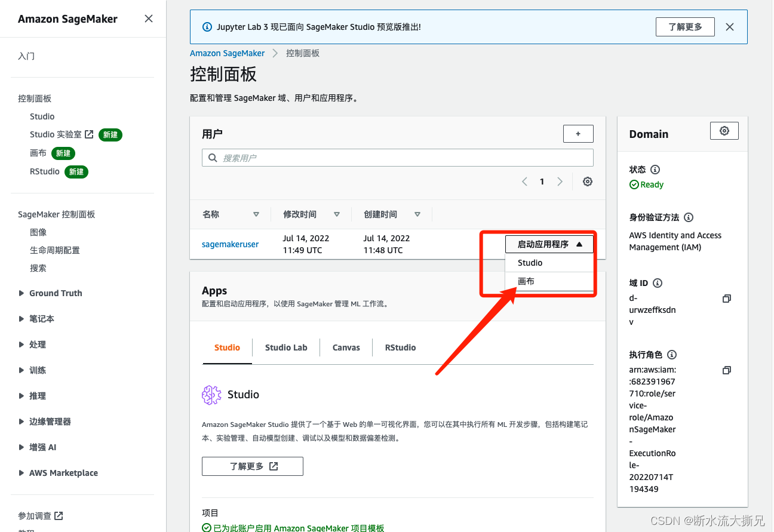Click the 控制面板 sidebar heading
Image resolution: width=774 pixels, height=532 pixels.
tap(35, 99)
